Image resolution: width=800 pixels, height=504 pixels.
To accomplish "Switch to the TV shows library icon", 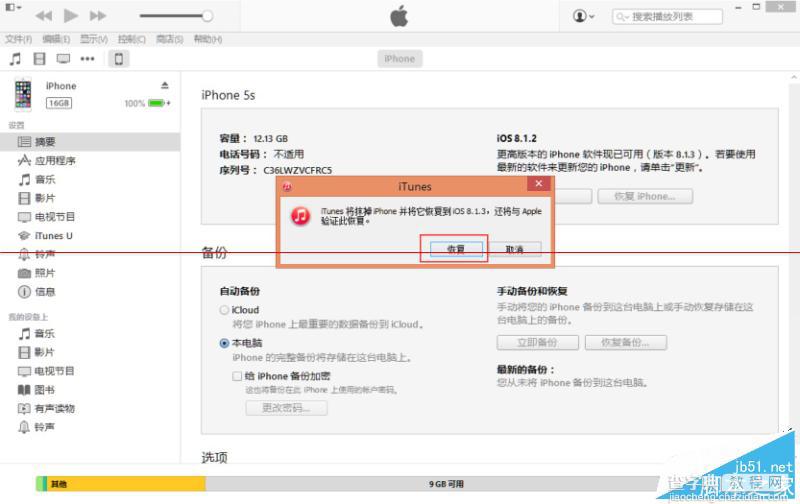I will (63, 59).
